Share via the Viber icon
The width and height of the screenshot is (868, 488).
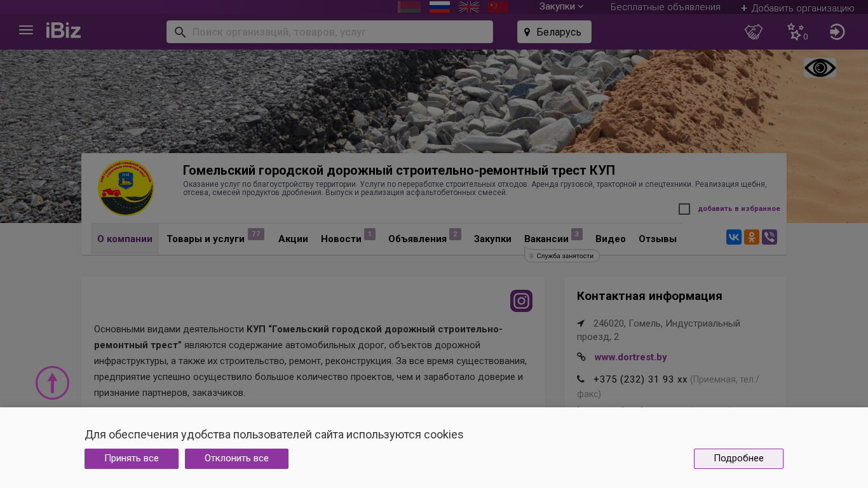point(770,237)
